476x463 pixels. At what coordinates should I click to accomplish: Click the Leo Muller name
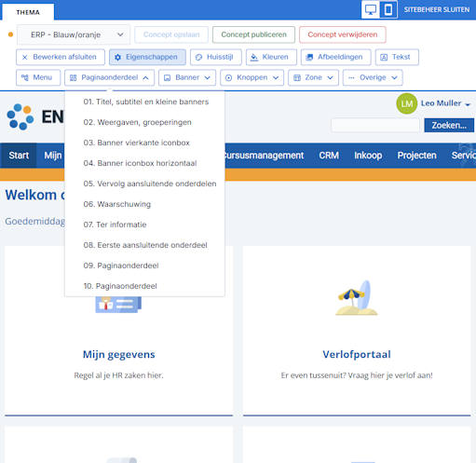[x=441, y=103]
